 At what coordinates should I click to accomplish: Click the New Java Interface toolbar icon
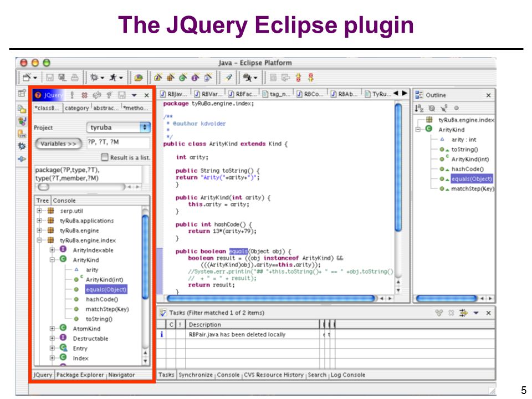(196, 78)
